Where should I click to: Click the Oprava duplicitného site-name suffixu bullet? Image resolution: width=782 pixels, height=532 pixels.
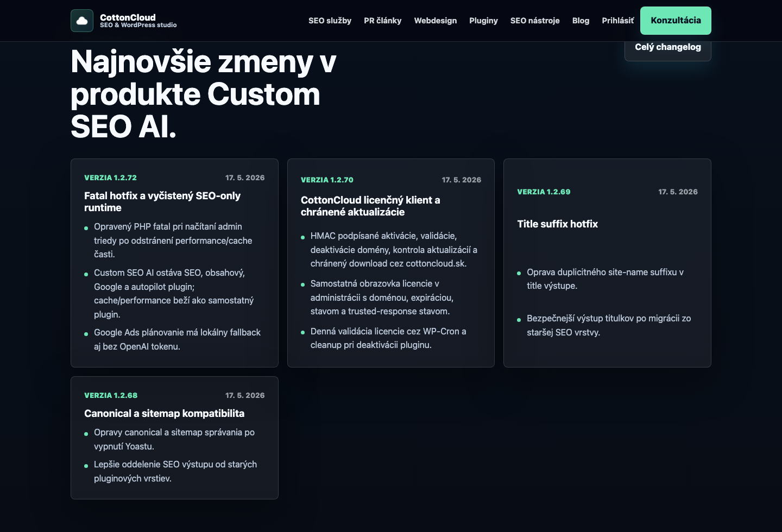click(605, 279)
